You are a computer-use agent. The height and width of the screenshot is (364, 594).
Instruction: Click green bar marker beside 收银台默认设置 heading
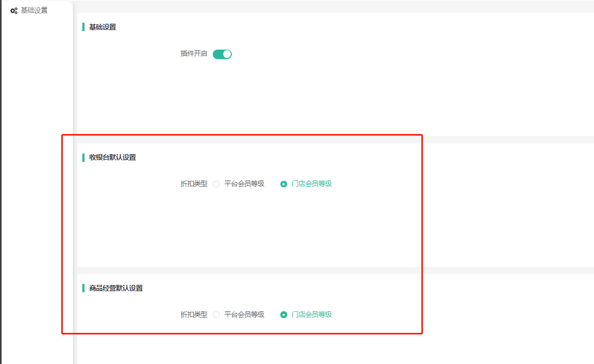coord(83,157)
